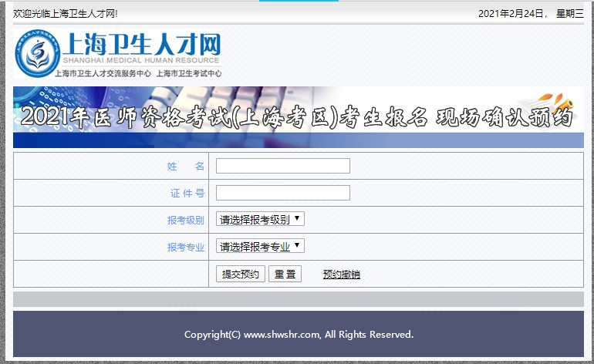Open the 预约撤销 cancellation link
The width and height of the screenshot is (594, 364).
tap(341, 275)
